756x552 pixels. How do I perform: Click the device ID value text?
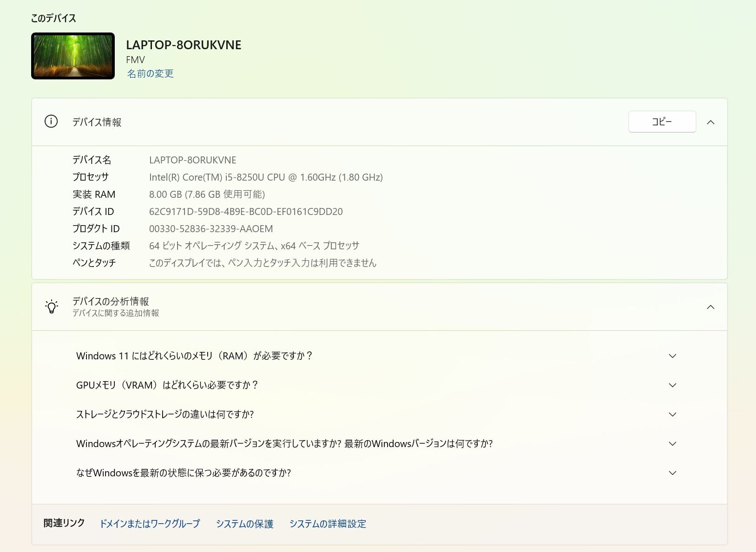[246, 212]
